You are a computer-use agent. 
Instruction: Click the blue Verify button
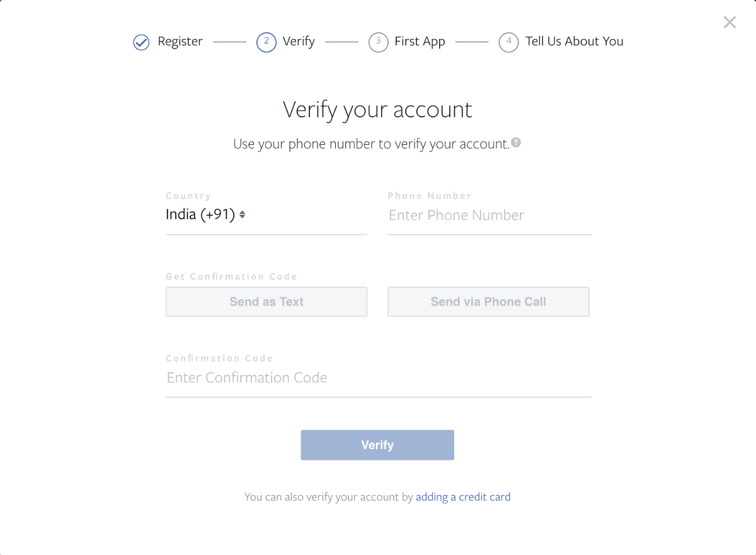tap(377, 445)
